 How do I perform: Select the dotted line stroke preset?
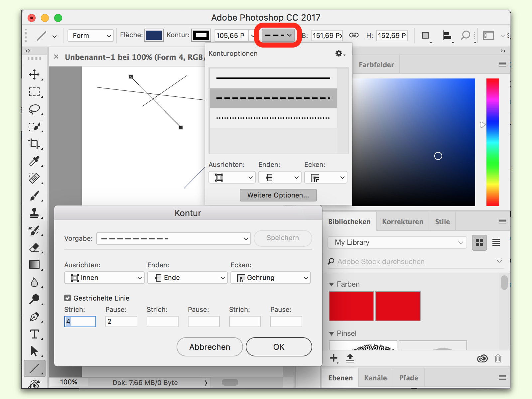[x=273, y=118]
